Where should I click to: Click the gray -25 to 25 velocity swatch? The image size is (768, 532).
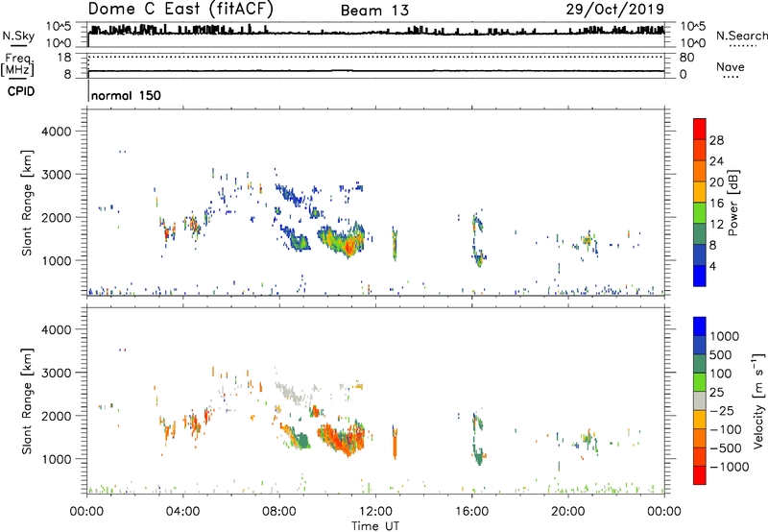coord(700,400)
